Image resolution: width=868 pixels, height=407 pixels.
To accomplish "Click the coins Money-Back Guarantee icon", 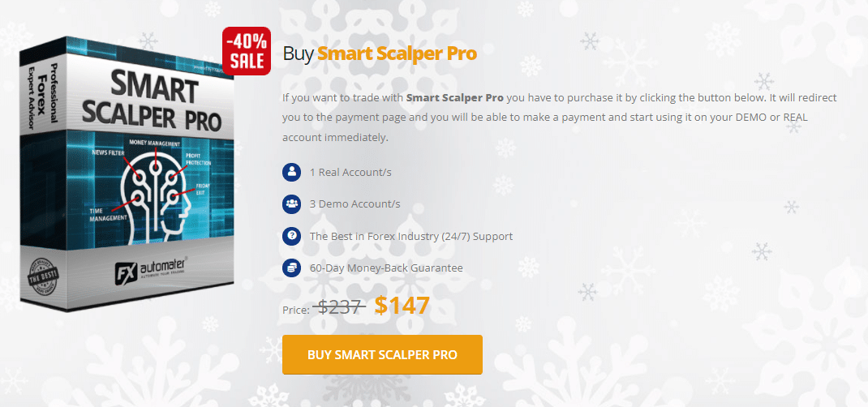I will point(291,268).
